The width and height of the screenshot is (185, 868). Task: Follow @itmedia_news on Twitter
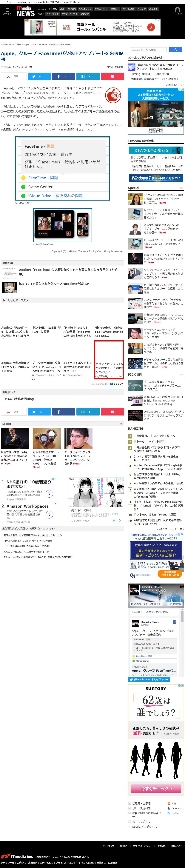pyautogui.click(x=149, y=679)
